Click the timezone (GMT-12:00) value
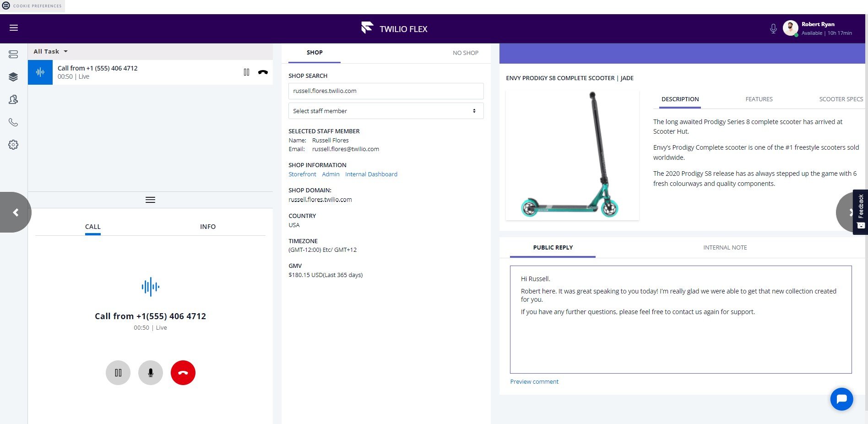 322,250
